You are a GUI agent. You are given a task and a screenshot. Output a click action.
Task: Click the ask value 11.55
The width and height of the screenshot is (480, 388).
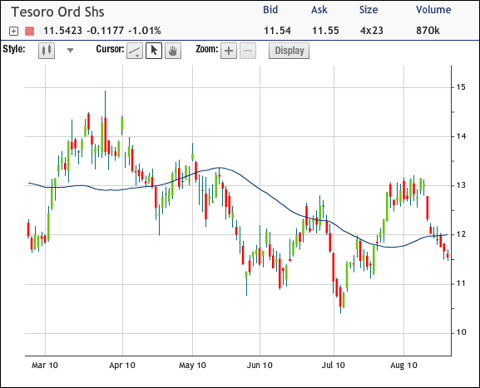coord(326,31)
